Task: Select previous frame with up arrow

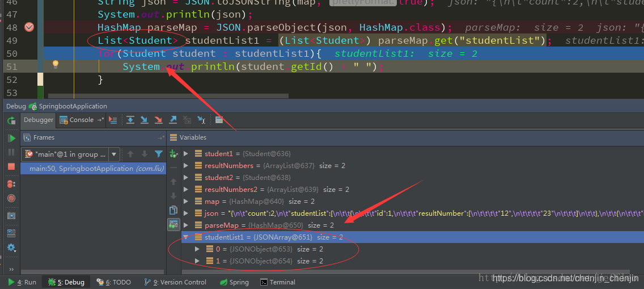Action: tap(130, 154)
